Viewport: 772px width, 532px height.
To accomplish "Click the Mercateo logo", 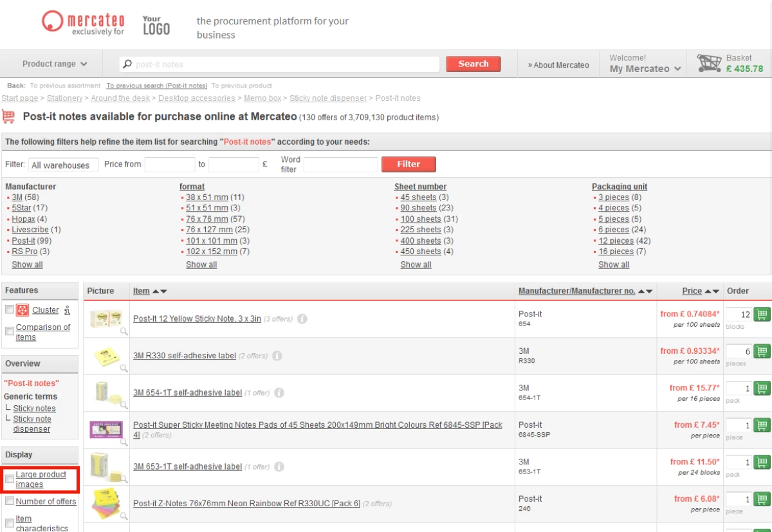I will [83, 23].
